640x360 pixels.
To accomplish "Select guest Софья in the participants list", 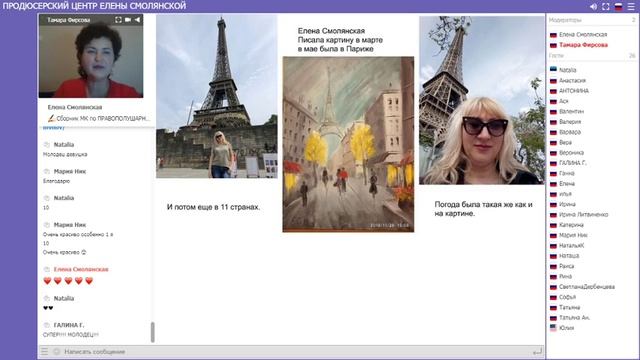I will point(567,297).
